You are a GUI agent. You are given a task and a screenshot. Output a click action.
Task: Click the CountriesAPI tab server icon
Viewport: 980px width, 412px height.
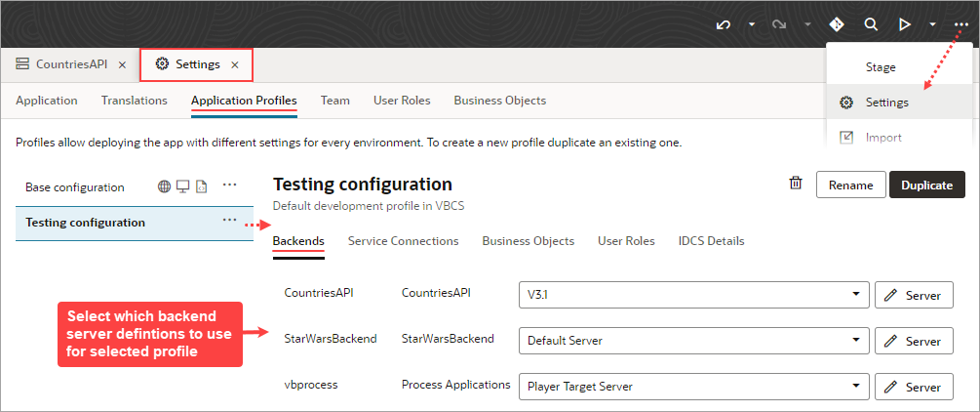click(22, 63)
